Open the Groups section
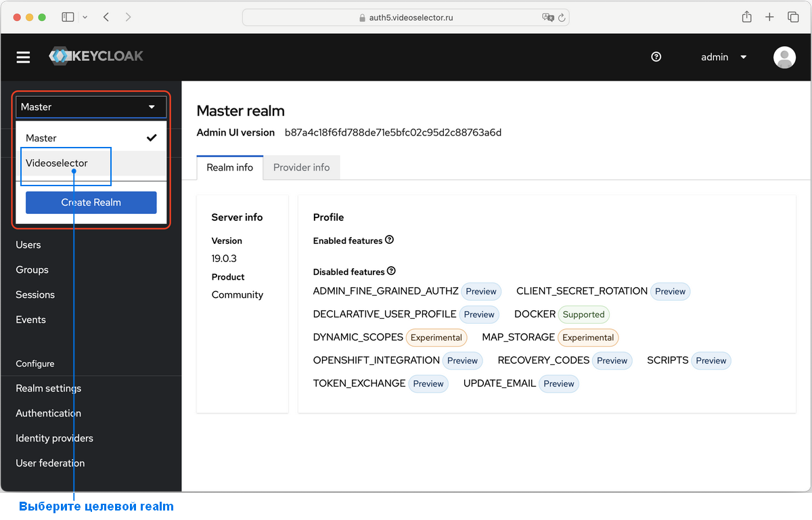The height and width of the screenshot is (520, 812). tap(32, 269)
